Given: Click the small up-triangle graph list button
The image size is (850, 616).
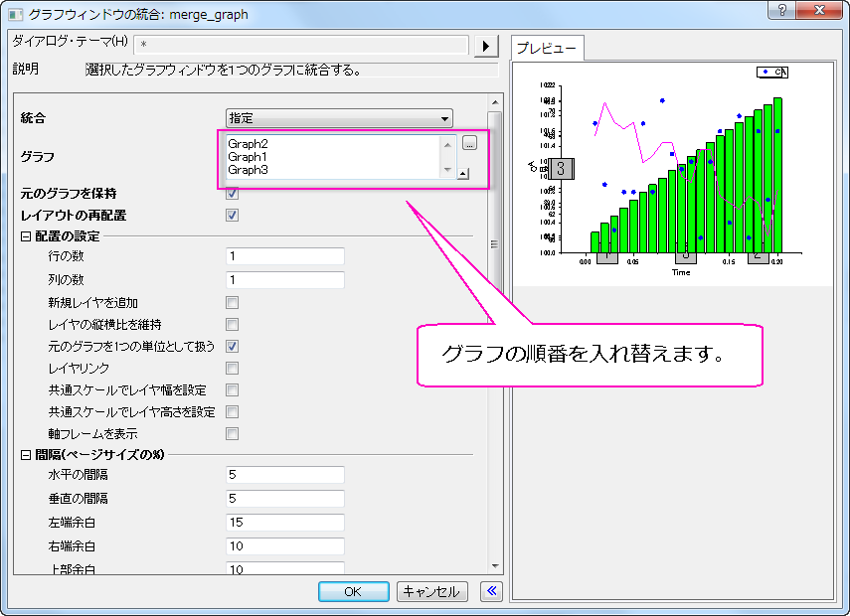Looking at the screenshot, I should [463, 174].
